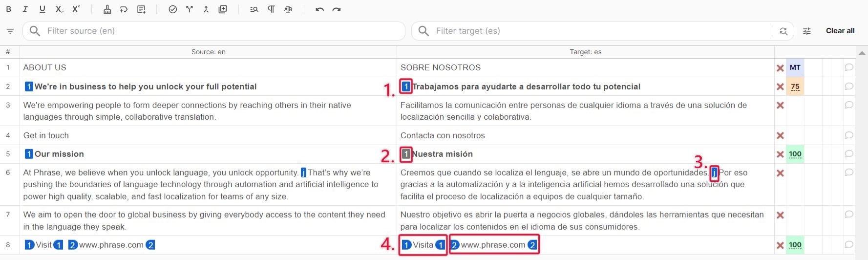The width and height of the screenshot is (868, 260).
Task: Apply subscript formatting
Action: [59, 9]
